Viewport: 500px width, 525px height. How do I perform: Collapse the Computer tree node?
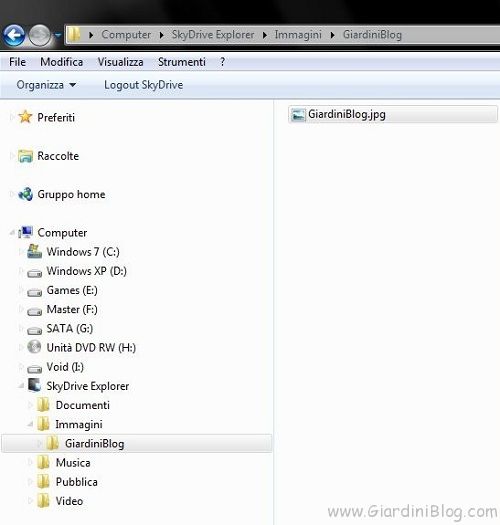pos(12,232)
